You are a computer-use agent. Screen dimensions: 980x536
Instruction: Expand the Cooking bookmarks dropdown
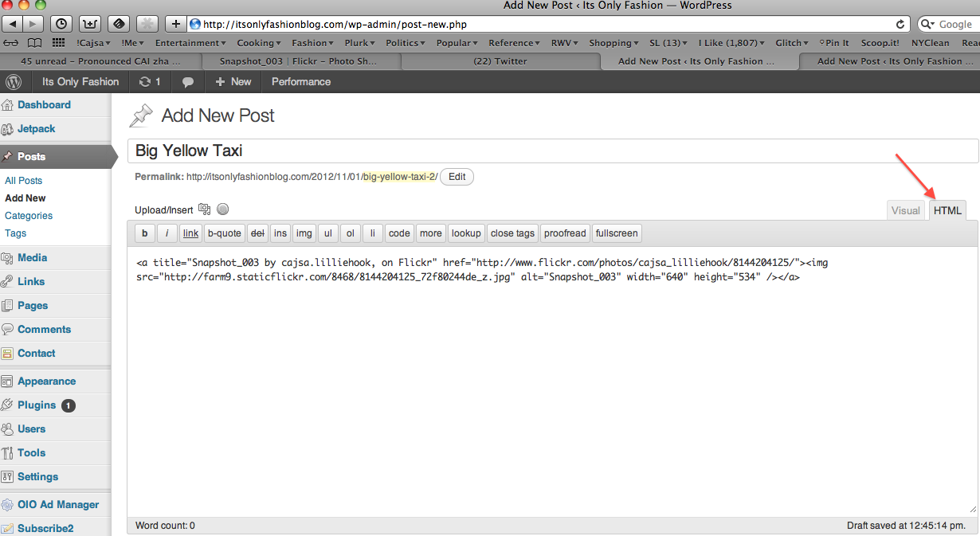coord(258,43)
